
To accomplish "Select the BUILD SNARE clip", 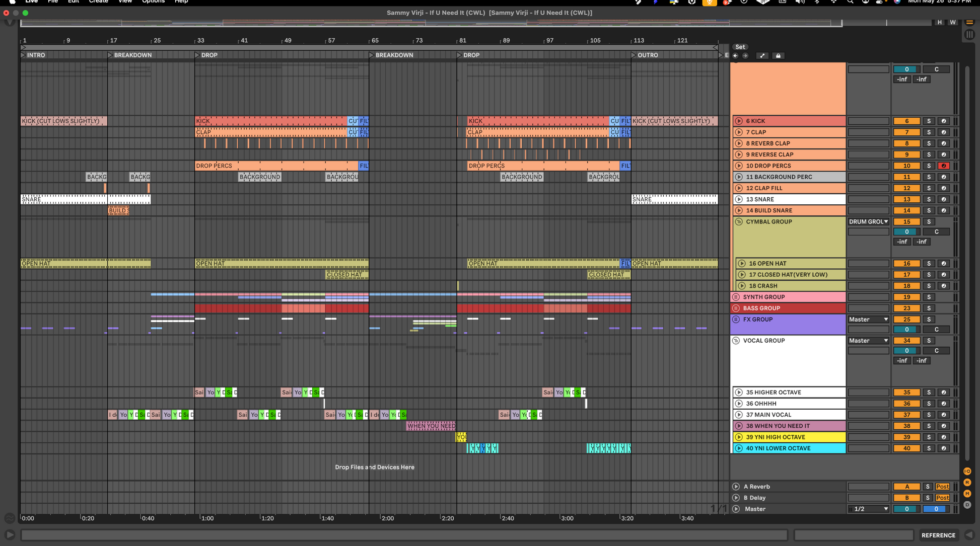I will click(118, 210).
